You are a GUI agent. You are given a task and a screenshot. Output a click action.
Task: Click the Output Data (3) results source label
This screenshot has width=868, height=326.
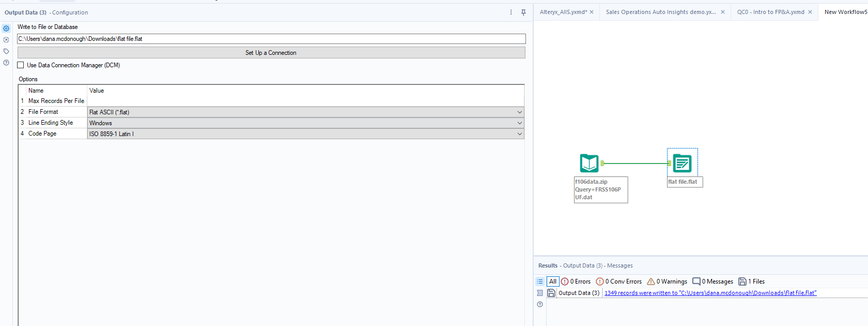point(579,293)
